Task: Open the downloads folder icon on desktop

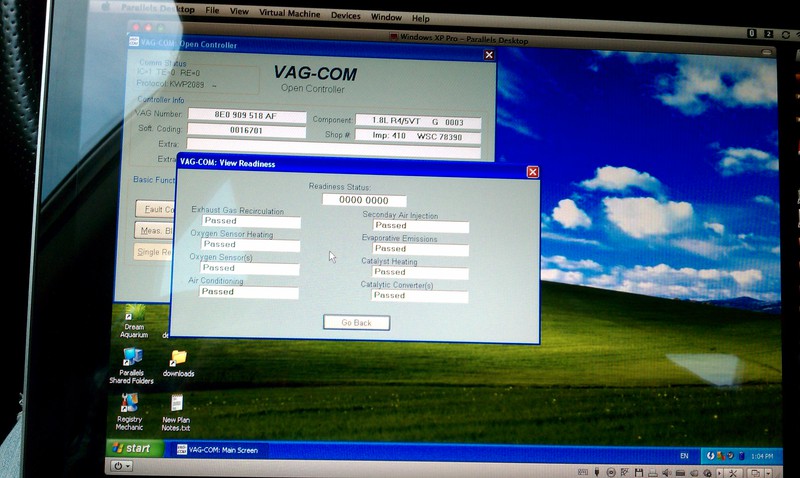Action: [x=178, y=363]
